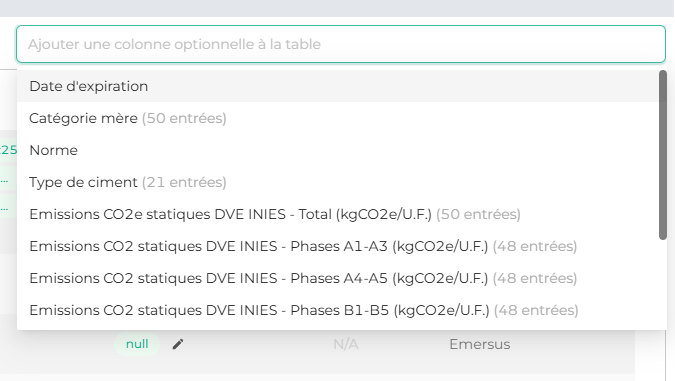This screenshot has width=675, height=381.
Task: Click the lower teal ellipsis tag
Action: click(4, 209)
